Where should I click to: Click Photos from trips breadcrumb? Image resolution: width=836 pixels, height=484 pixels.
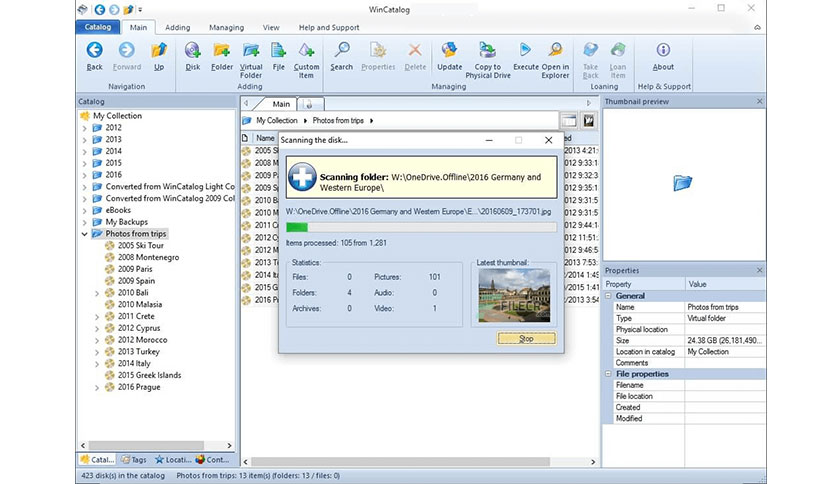(338, 120)
